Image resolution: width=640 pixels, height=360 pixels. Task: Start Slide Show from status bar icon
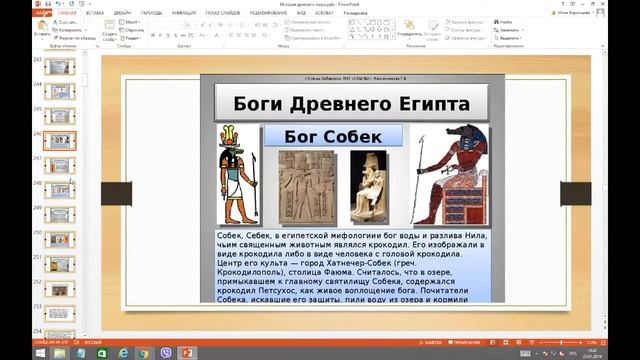(x=531, y=342)
